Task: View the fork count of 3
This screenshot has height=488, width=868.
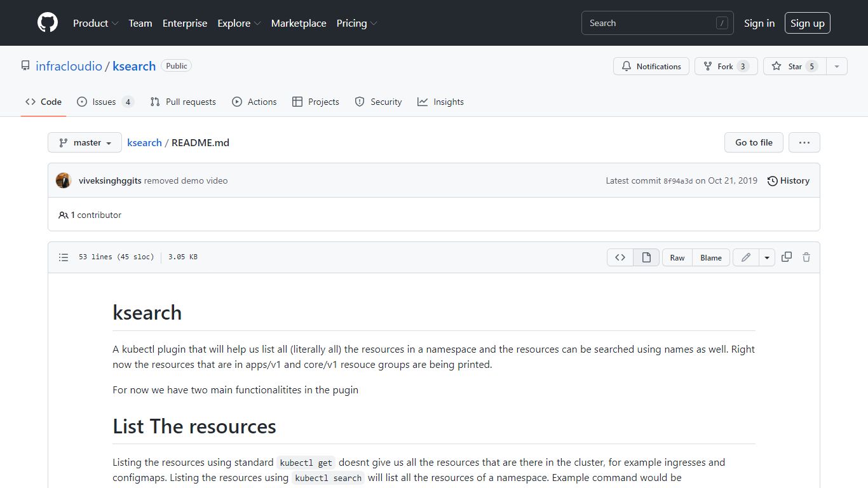Action: pos(743,66)
